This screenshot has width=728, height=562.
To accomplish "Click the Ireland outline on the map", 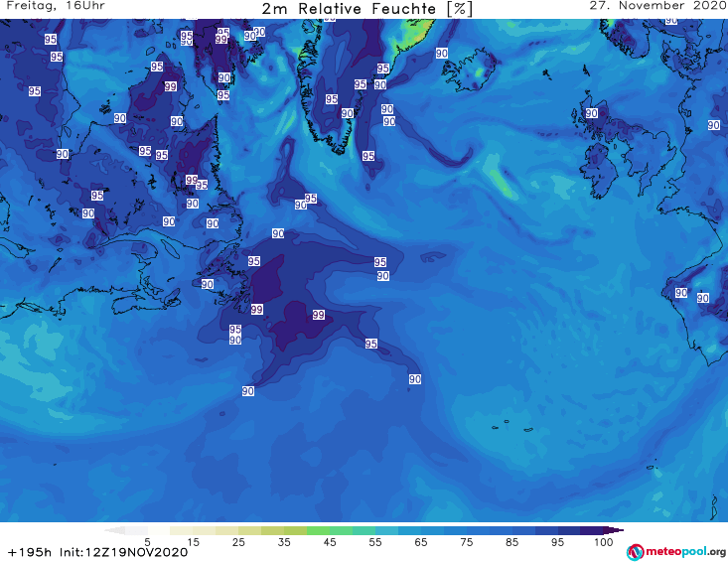I will [x=600, y=171].
